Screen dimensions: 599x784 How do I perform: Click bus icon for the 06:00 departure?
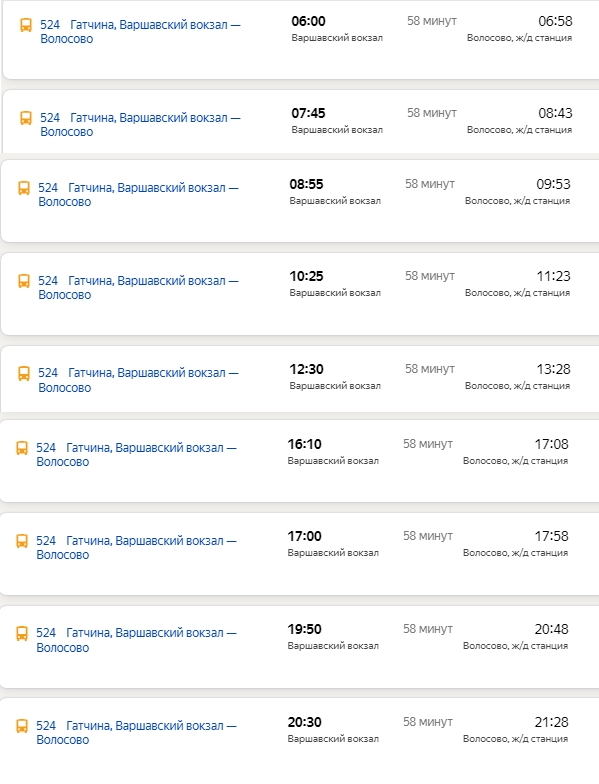[x=26, y=25]
